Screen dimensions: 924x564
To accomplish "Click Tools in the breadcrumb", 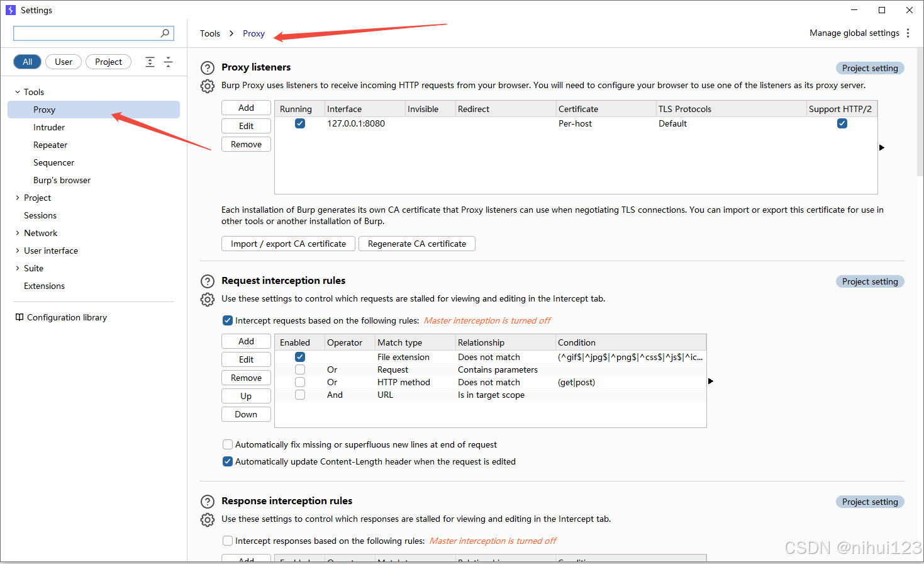I will pyautogui.click(x=210, y=33).
